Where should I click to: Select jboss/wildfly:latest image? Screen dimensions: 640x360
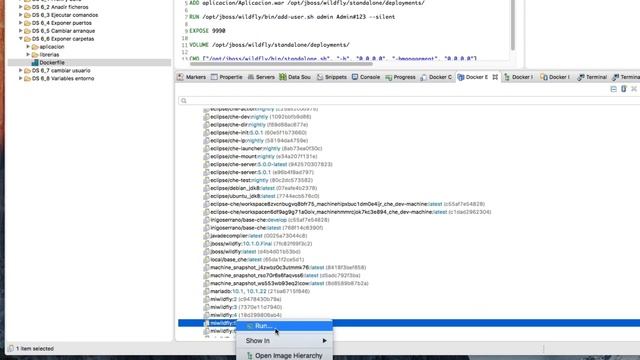pos(255,251)
